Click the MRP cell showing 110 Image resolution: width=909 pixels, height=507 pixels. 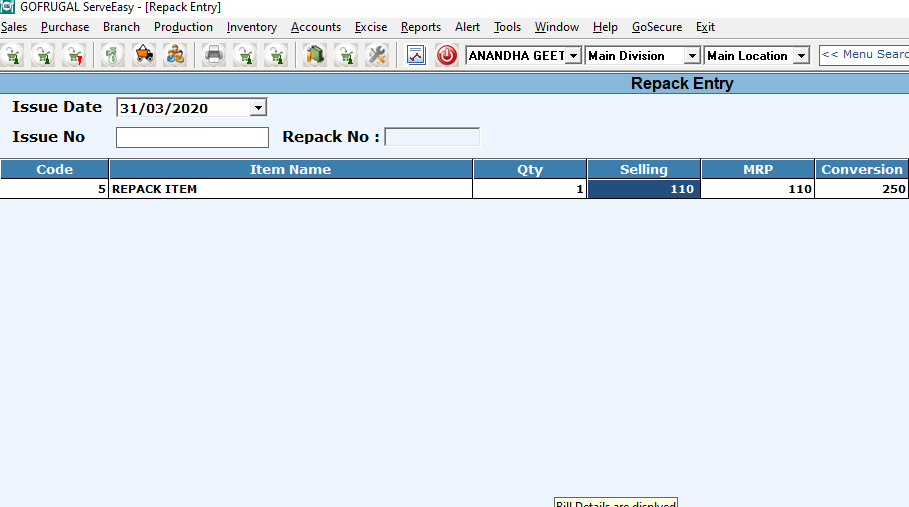tap(758, 189)
